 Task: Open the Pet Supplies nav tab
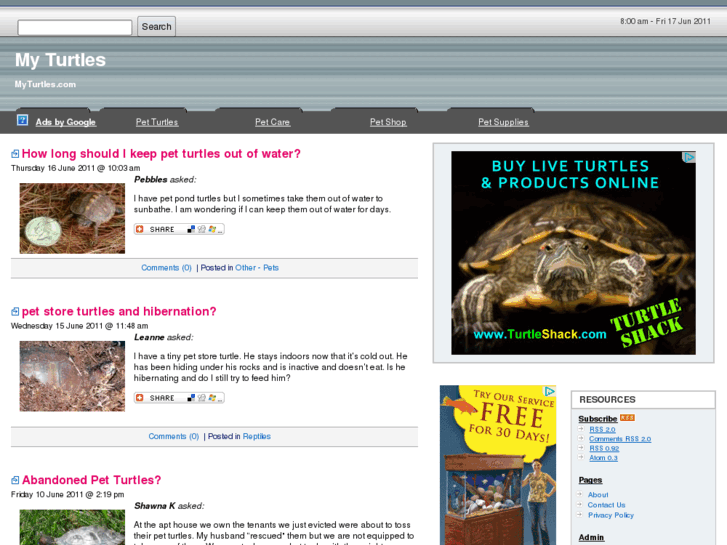(503, 122)
